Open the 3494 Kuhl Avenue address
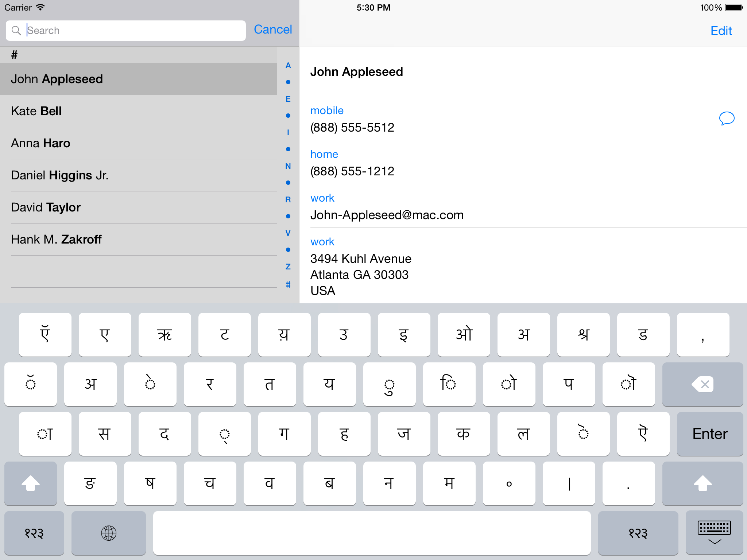 (361, 275)
